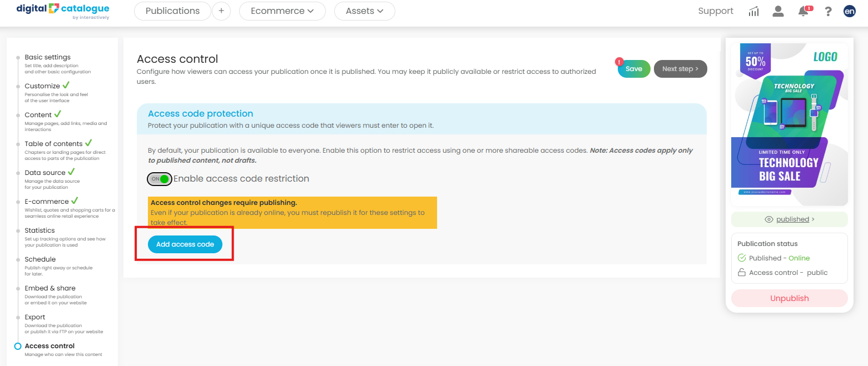Expand the Assets dropdown menu
Screen dimensions: 868x366
click(x=364, y=11)
